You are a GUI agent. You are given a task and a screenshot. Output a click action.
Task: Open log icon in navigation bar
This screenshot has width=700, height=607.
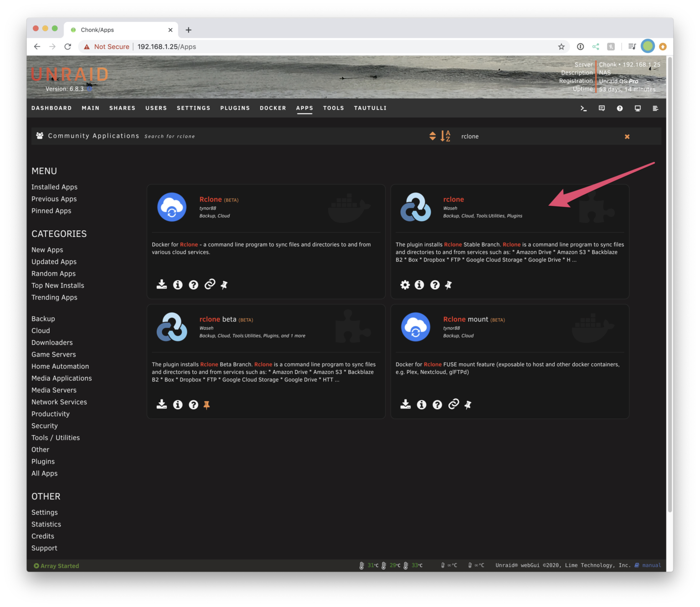(655, 108)
